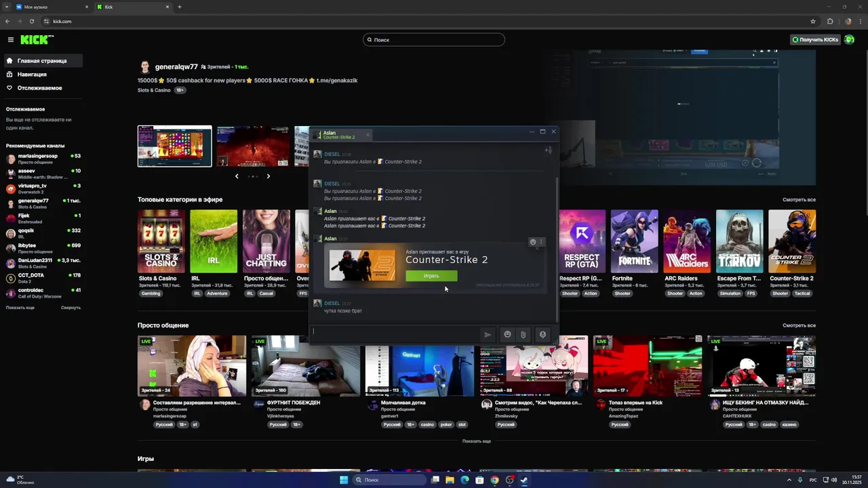Open reaction smiley on the invite message

(x=533, y=242)
